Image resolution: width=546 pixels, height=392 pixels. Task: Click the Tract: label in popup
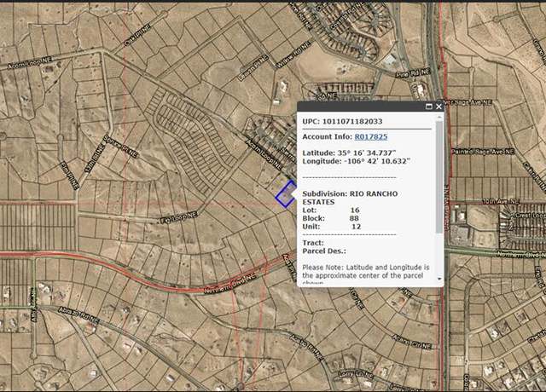313,243
